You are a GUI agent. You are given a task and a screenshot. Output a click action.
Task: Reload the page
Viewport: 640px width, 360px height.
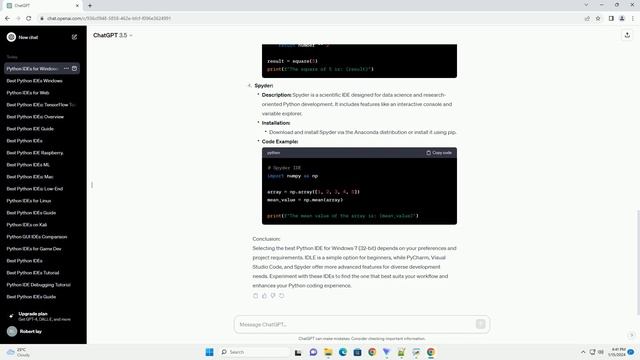(x=29, y=18)
